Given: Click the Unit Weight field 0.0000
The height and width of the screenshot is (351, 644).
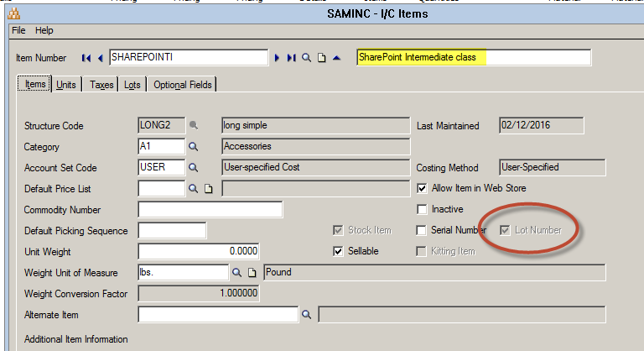Looking at the screenshot, I should pos(199,251).
